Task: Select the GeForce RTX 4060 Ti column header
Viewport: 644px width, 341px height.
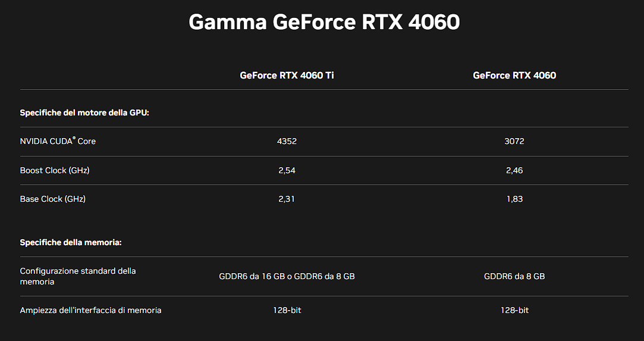Action: tap(287, 75)
